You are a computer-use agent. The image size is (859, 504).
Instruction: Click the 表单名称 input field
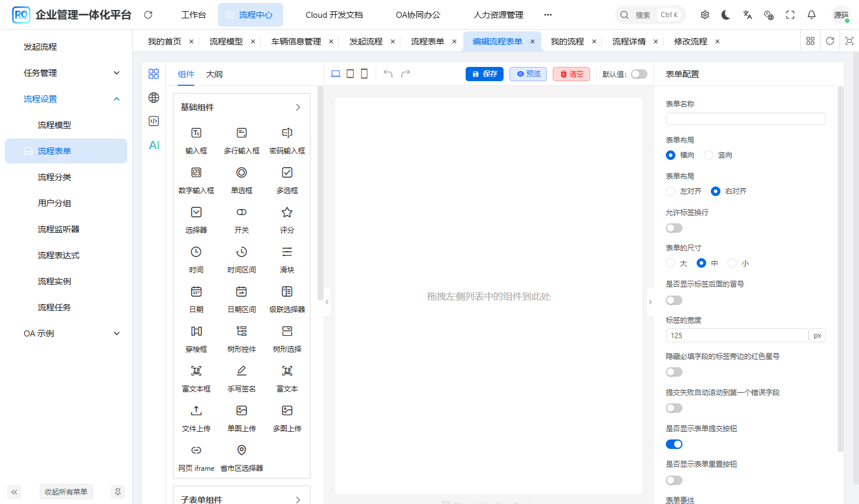pos(745,118)
